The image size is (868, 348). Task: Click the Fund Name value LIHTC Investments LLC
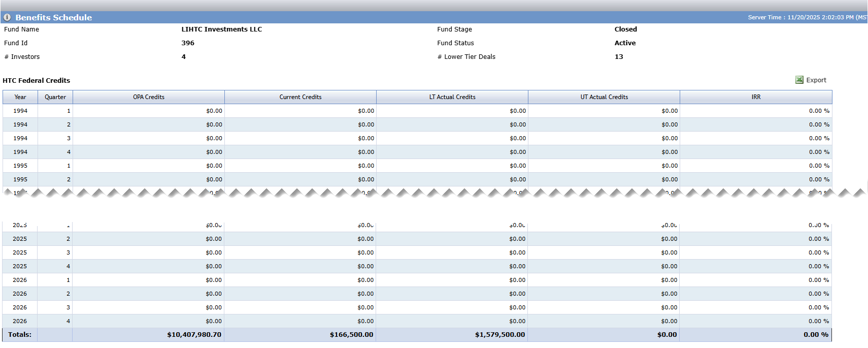(x=222, y=29)
